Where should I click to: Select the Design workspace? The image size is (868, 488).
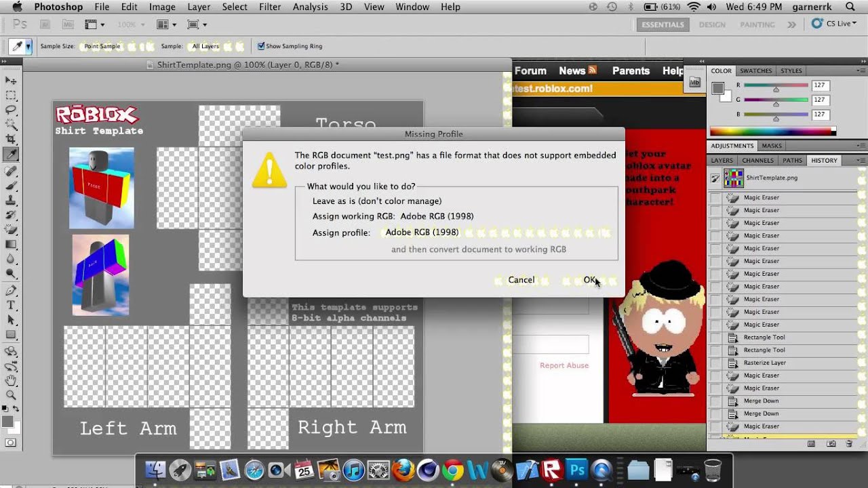[x=712, y=24]
